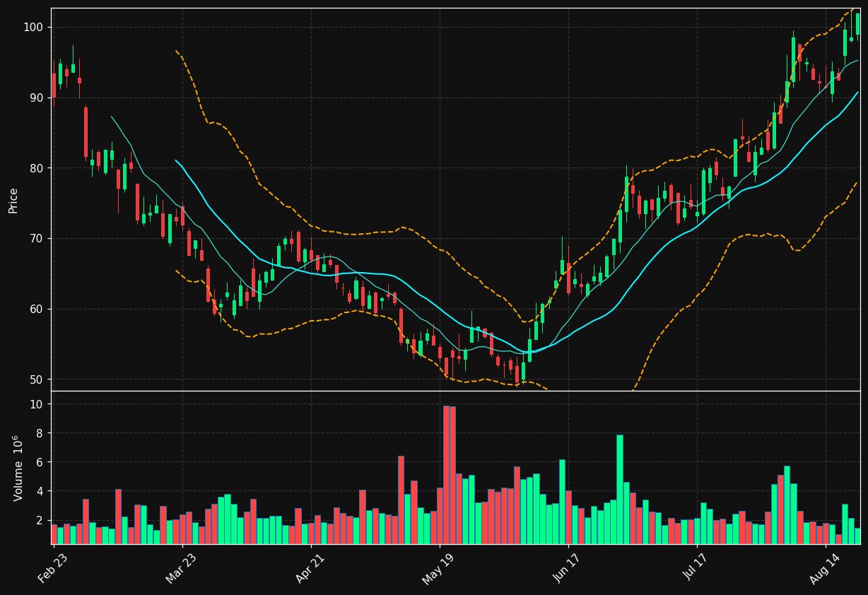Viewport: 868px width, 595px height.
Task: Click price axis label 100
Action: pyautogui.click(x=33, y=27)
